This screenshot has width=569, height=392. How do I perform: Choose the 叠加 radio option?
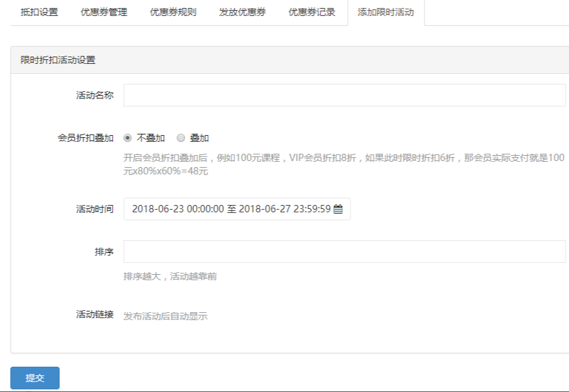(181, 138)
